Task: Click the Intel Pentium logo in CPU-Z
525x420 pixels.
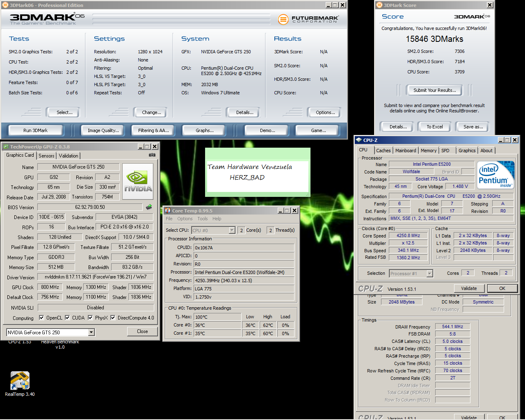Action: pos(496,175)
